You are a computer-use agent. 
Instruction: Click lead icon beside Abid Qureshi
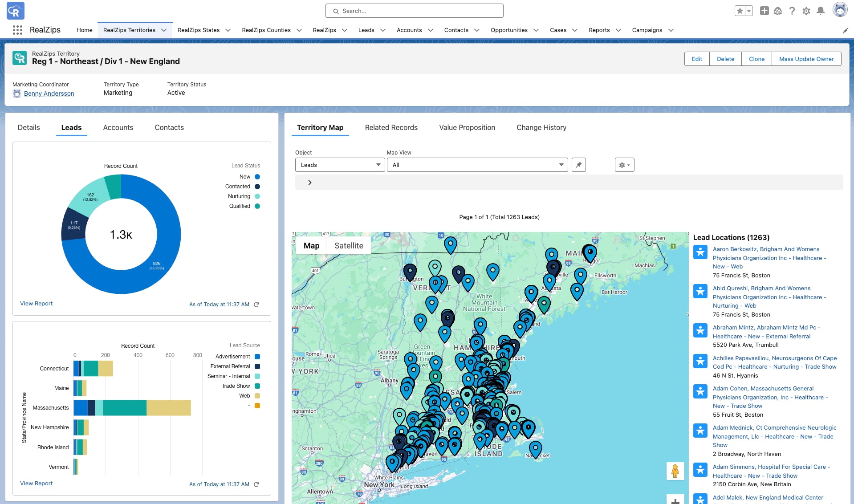(700, 291)
